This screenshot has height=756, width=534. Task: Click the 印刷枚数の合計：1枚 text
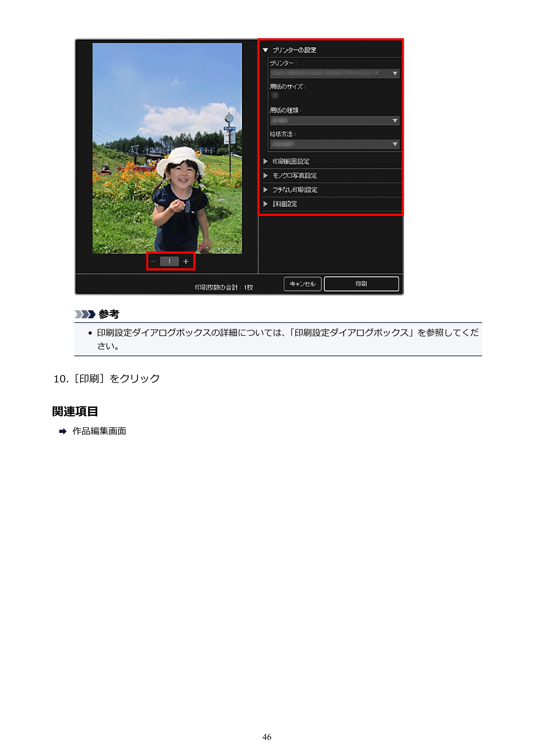pyautogui.click(x=224, y=287)
